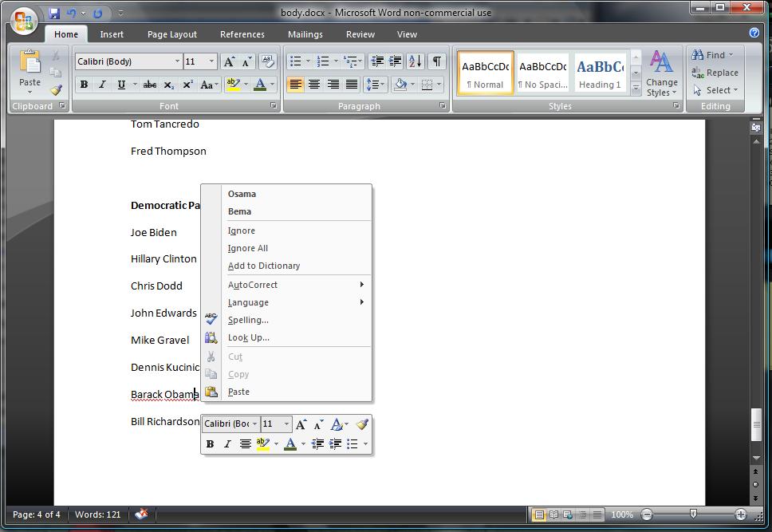772x532 pixels.
Task: Apply the No Spacing style
Action: (x=543, y=73)
